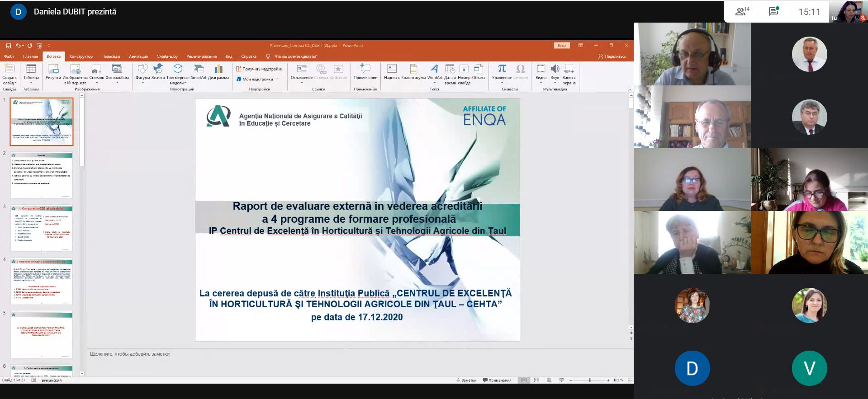This screenshot has width=868, height=399.
Task: Switch to the Слайд-шоу tab
Action: pos(167,56)
